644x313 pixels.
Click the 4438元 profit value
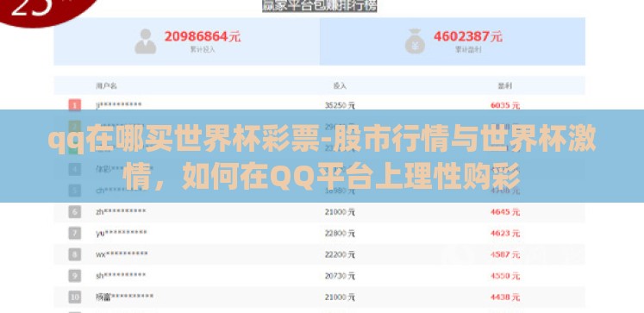click(505, 297)
